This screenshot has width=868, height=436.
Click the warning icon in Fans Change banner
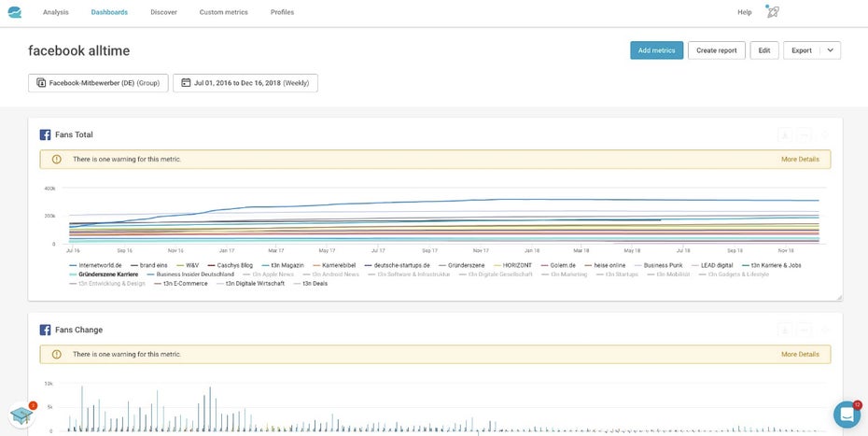pos(56,354)
